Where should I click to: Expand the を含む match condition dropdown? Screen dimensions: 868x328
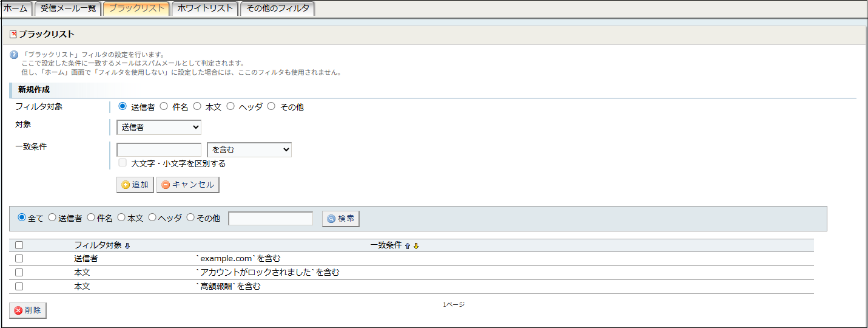[x=249, y=150]
